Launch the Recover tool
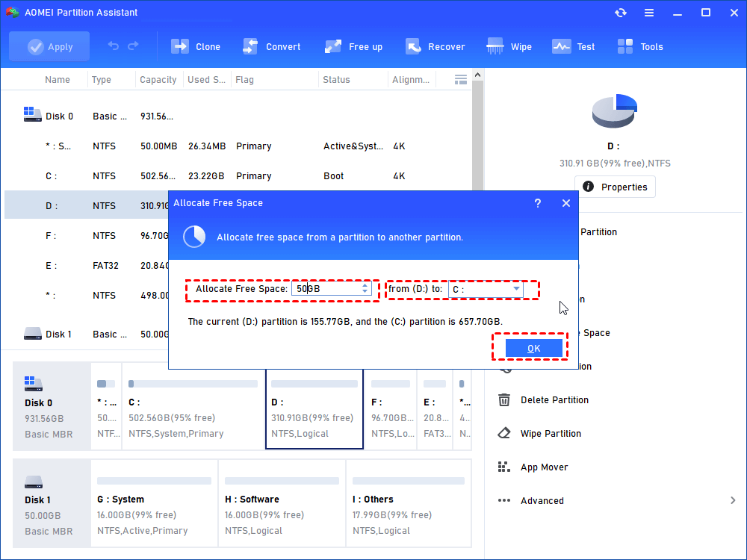 coord(413,46)
